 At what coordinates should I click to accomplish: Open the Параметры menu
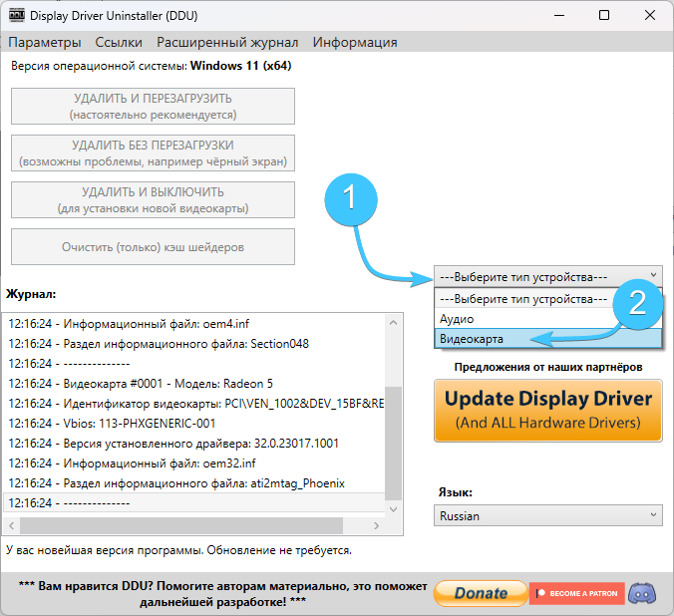[45, 42]
